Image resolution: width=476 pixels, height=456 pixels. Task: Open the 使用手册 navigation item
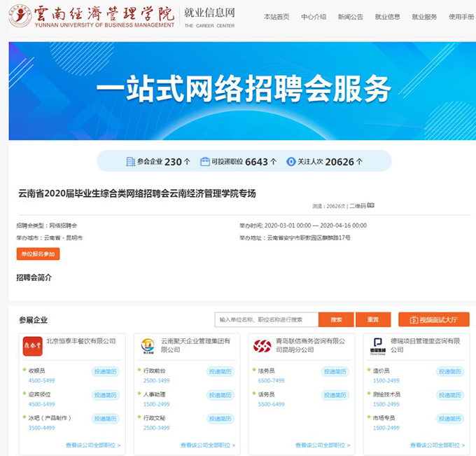461,17
